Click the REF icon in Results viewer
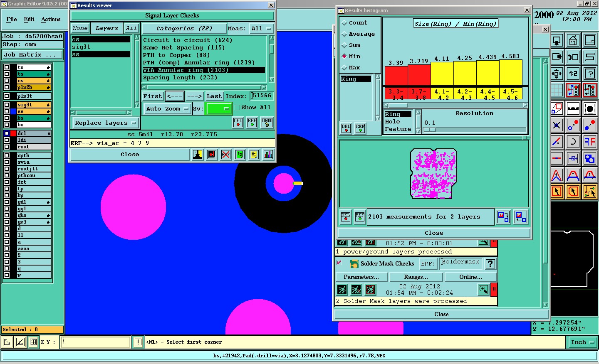Image resolution: width=599 pixels, height=364 pixels. click(x=252, y=123)
